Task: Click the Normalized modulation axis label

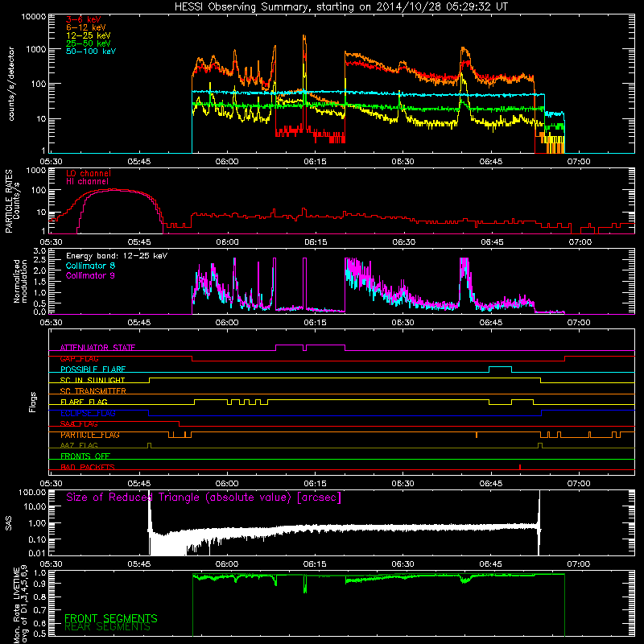Action: pyautogui.click(x=20, y=281)
